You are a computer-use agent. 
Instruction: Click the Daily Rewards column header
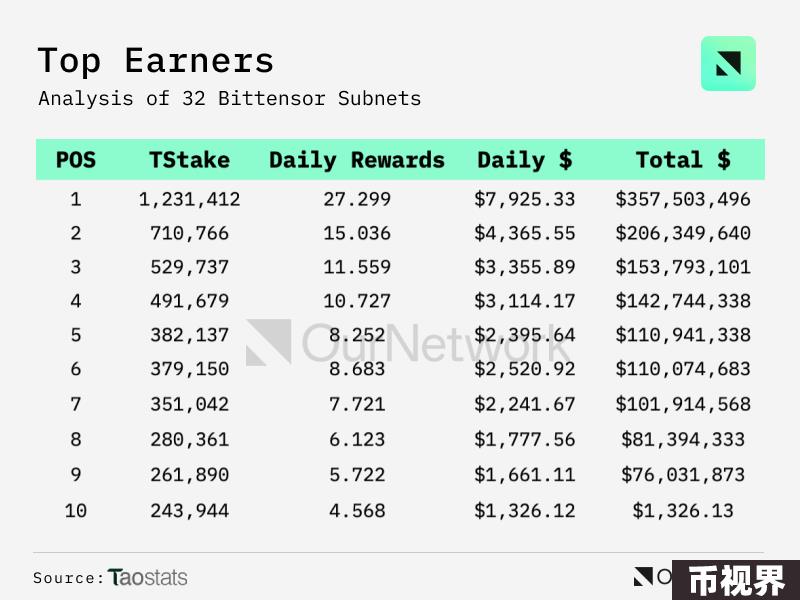[x=357, y=160]
